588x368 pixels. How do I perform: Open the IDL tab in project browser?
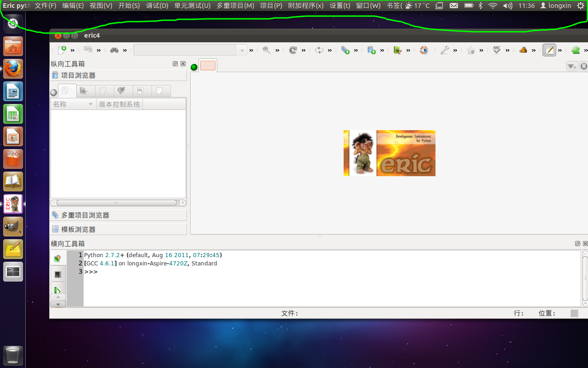point(142,91)
